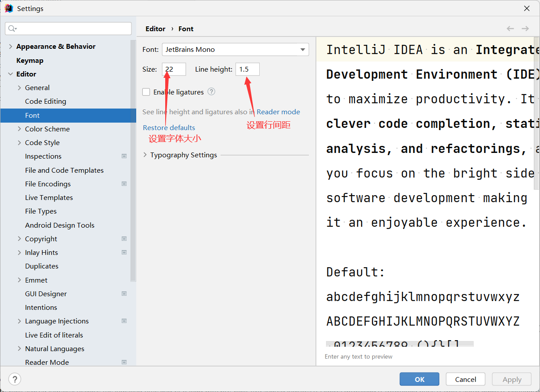
Task: Select Live Templates in settings tree
Action: 49,197
